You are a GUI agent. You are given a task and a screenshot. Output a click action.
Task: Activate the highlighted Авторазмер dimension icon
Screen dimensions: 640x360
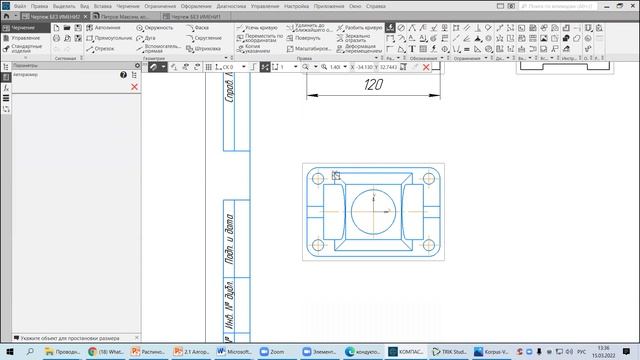[390, 28]
